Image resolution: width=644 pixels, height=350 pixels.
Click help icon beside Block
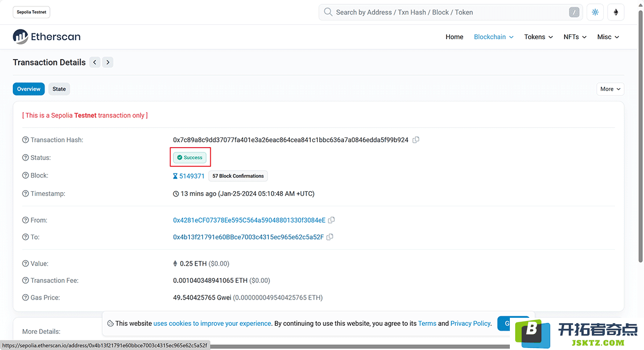(x=25, y=176)
